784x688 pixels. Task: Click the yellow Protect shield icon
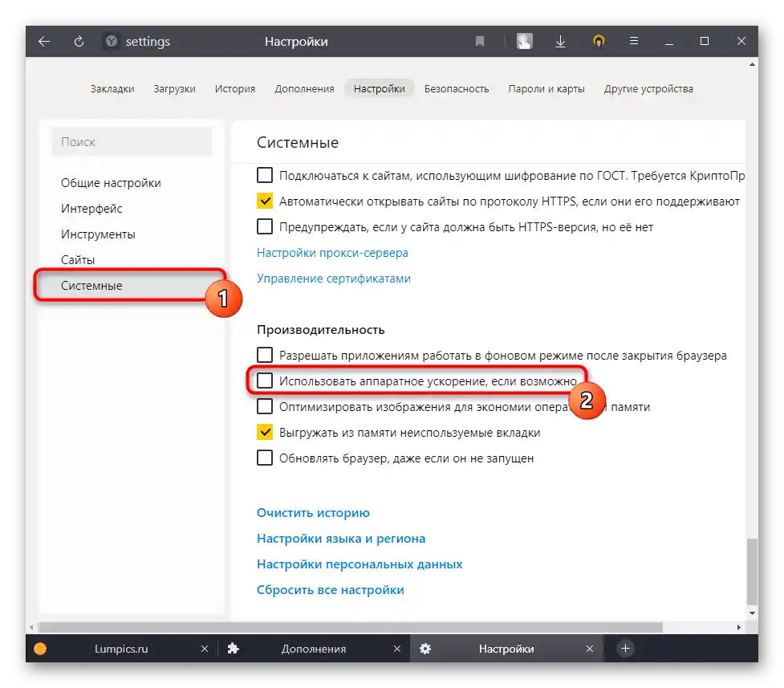click(x=599, y=41)
